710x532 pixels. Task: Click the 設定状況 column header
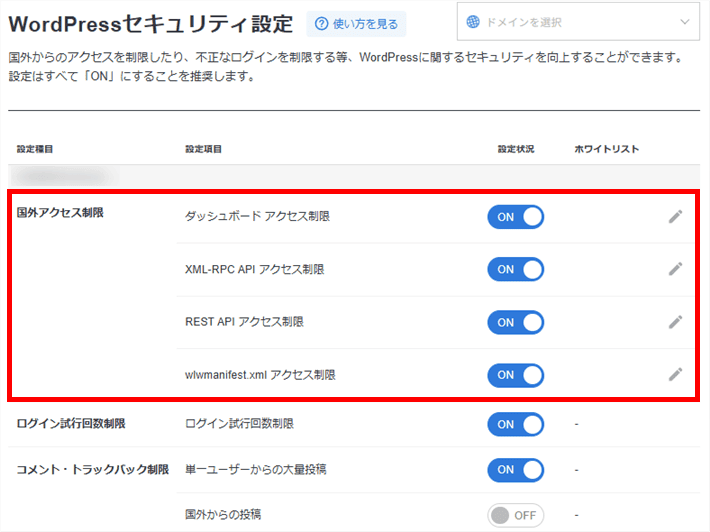click(x=516, y=149)
